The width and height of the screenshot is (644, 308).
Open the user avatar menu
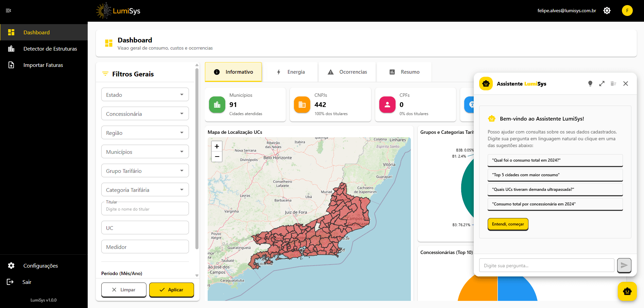[x=627, y=11]
